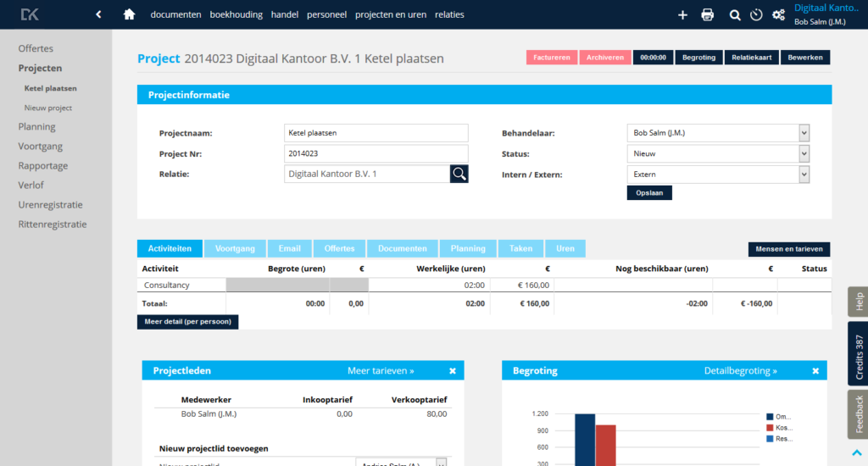The width and height of the screenshot is (868, 466).
Task: Switch to the Documenten tab
Action: [x=403, y=248]
